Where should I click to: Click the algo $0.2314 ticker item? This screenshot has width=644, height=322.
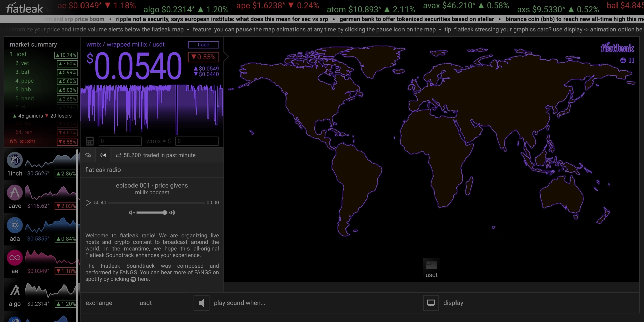186,9
